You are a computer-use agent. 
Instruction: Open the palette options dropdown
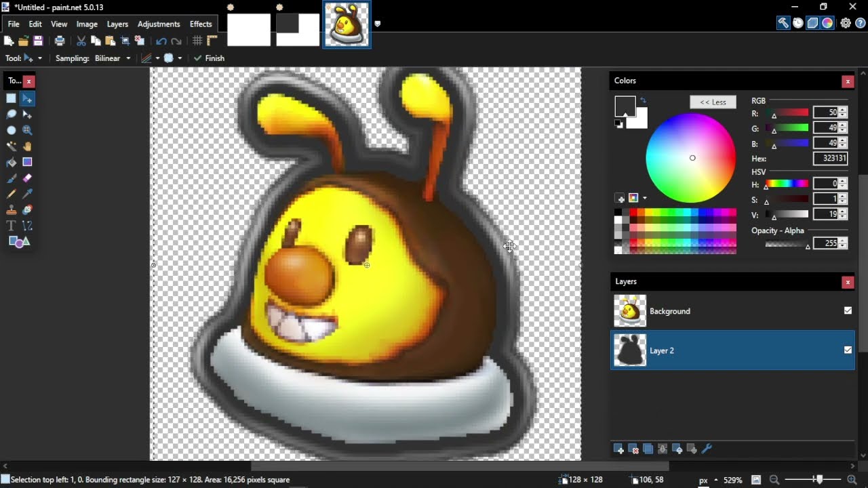[x=644, y=198]
